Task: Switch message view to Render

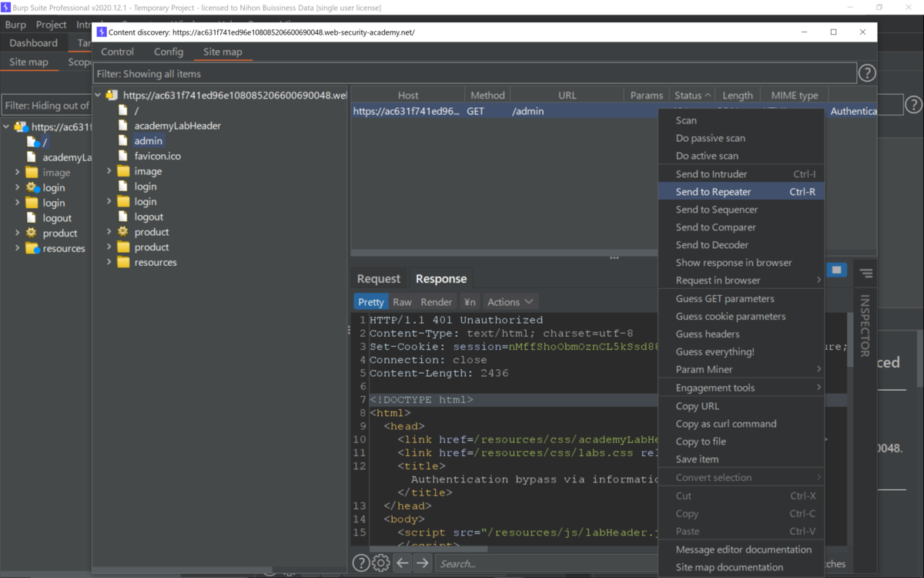Action: (x=437, y=302)
